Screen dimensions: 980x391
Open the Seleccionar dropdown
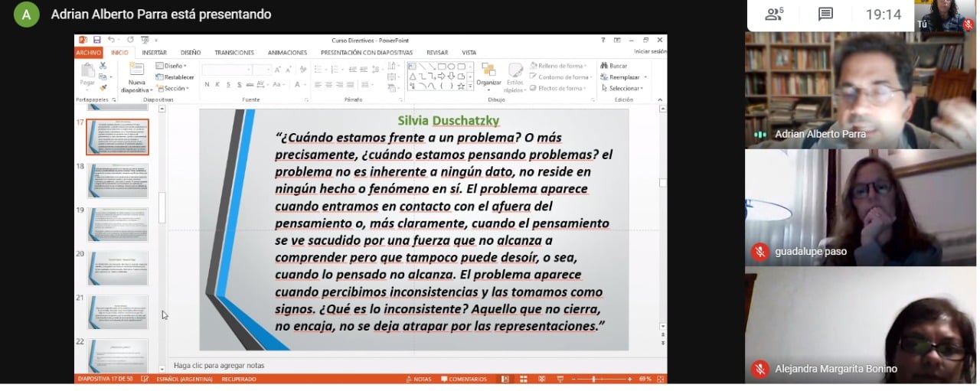621,89
